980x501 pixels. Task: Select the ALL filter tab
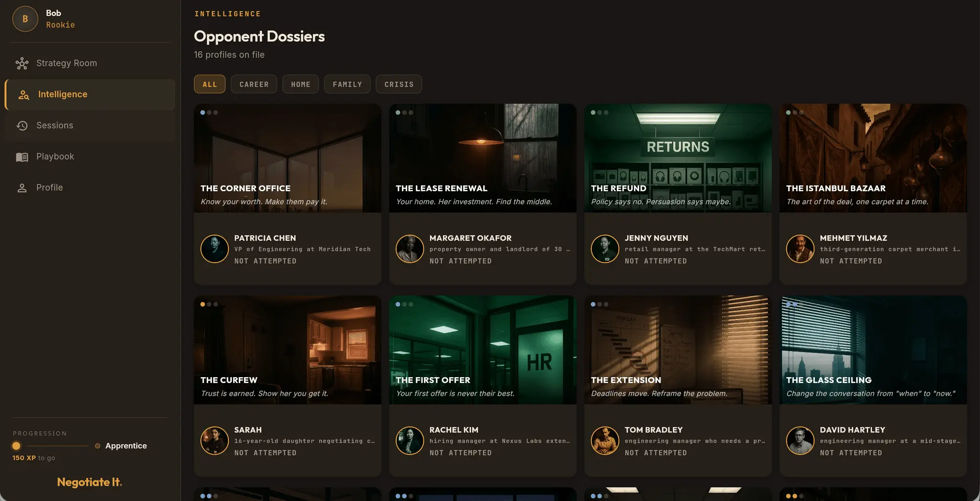(210, 84)
